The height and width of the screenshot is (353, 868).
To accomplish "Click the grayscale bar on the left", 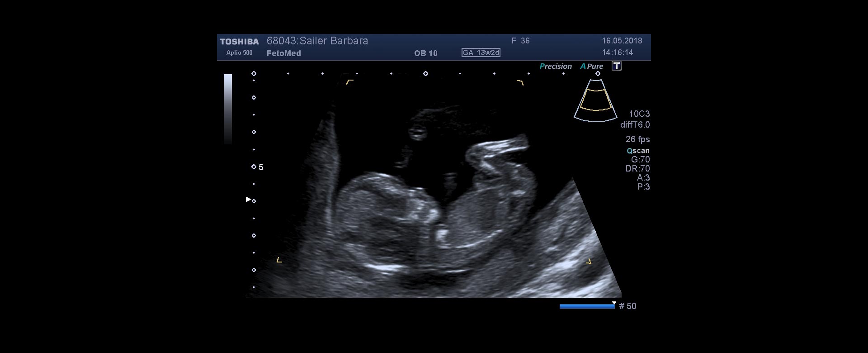I will (x=228, y=109).
